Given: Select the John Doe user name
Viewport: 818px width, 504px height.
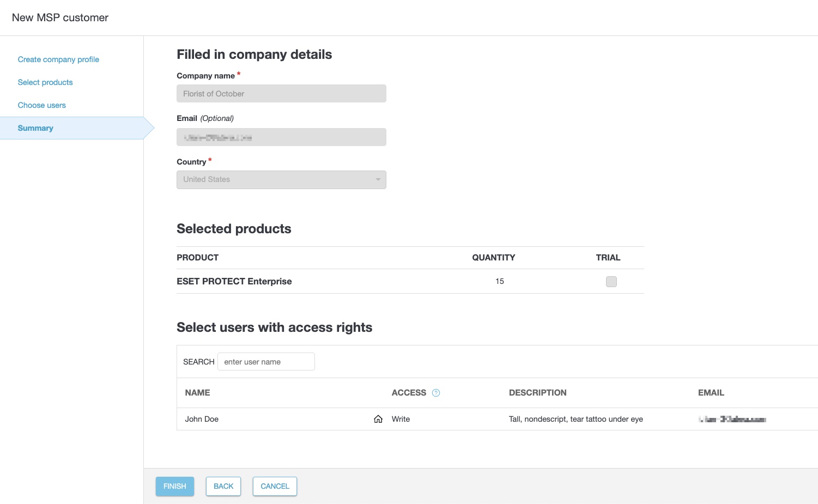Looking at the screenshot, I should [202, 419].
